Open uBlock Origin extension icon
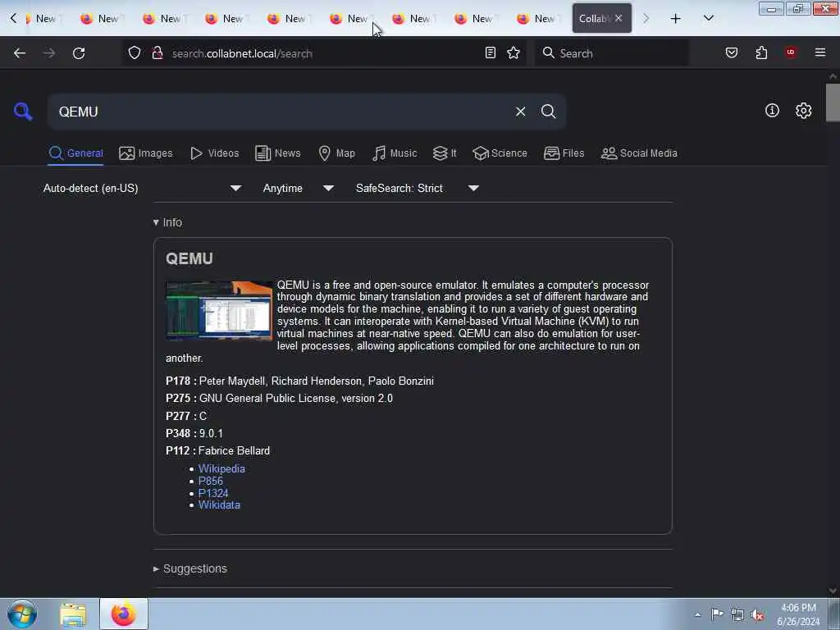Screen dimensions: 840x630 coord(790,52)
